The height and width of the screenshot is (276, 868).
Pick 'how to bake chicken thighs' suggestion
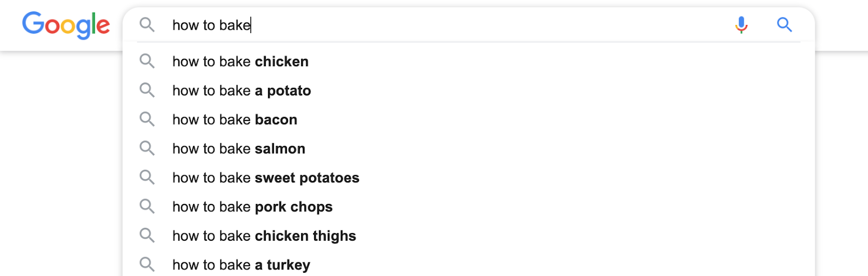pos(469,236)
